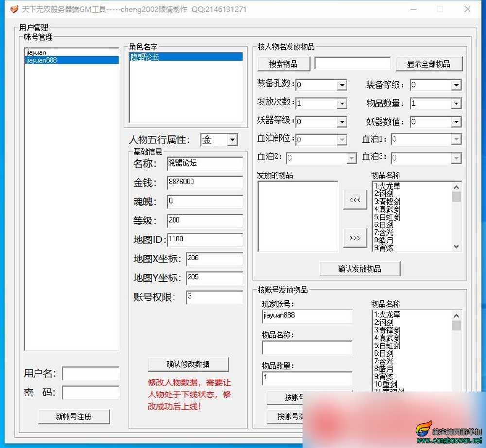
Task: Click the 魂魄 input field
Action: [205, 202]
